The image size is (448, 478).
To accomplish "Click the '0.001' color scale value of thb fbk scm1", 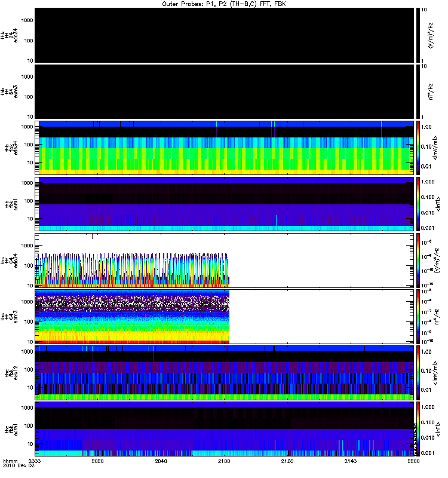I will [x=428, y=228].
